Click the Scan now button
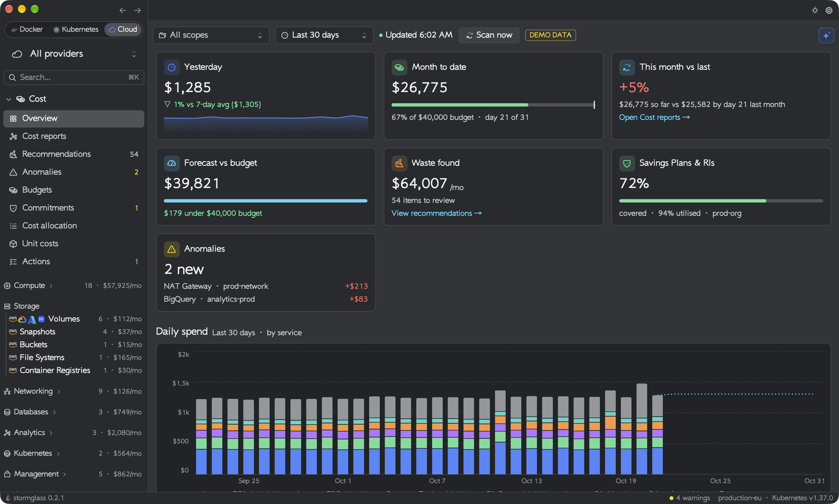This screenshot has height=504, width=839. point(489,35)
